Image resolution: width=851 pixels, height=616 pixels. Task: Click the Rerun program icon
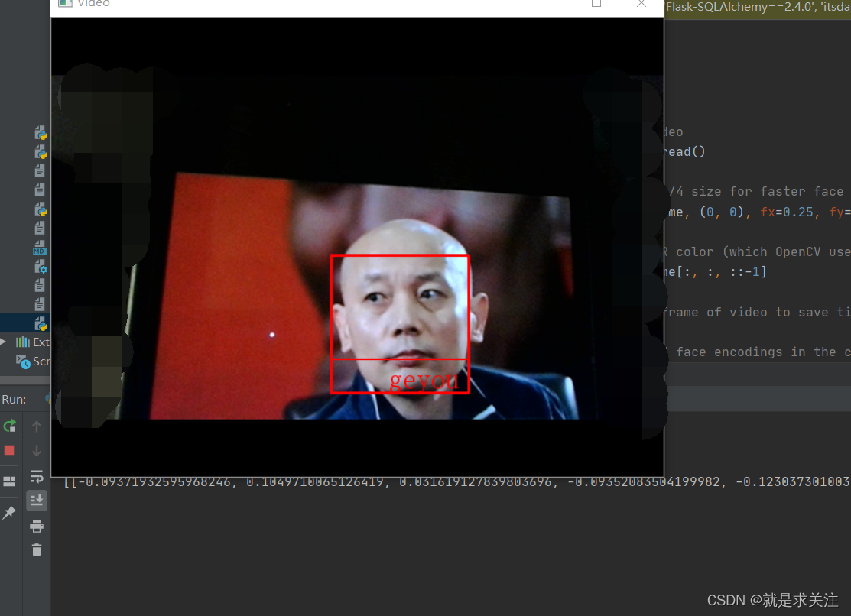pyautogui.click(x=9, y=426)
